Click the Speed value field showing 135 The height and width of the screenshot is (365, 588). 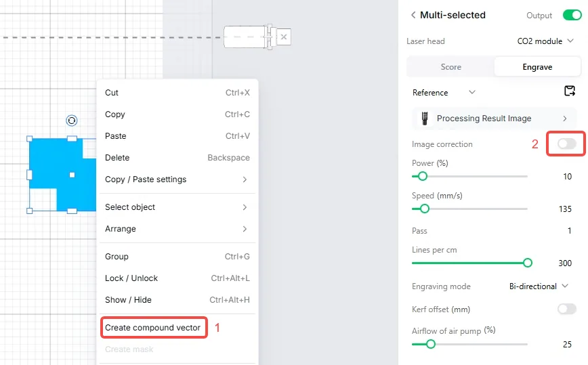coord(565,209)
